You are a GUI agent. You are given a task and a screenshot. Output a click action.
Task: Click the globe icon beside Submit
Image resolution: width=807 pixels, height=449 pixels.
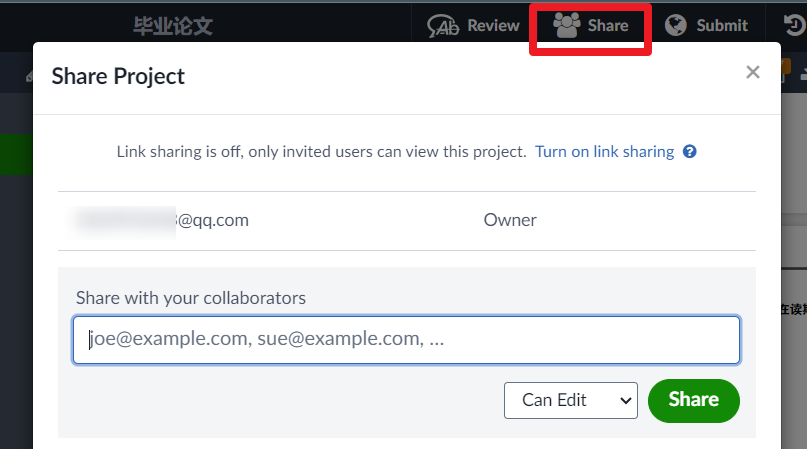(x=676, y=26)
